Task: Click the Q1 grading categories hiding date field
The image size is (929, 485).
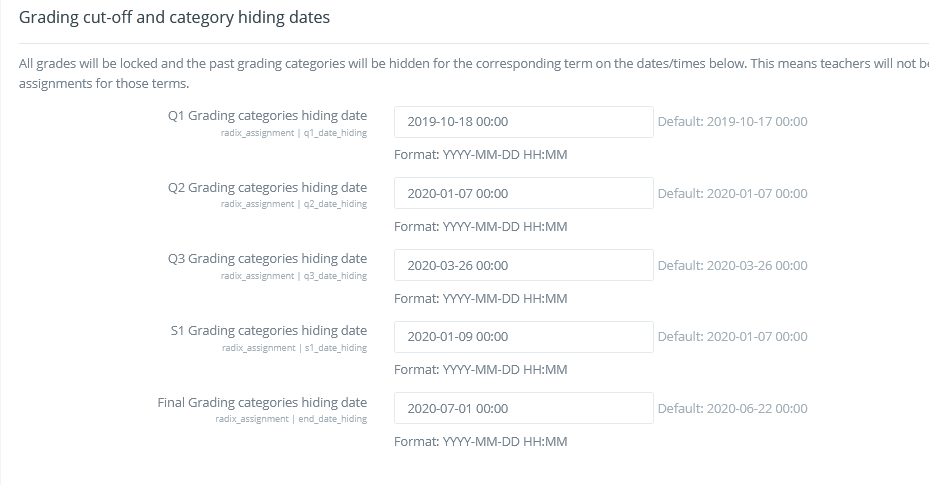Action: (523, 122)
